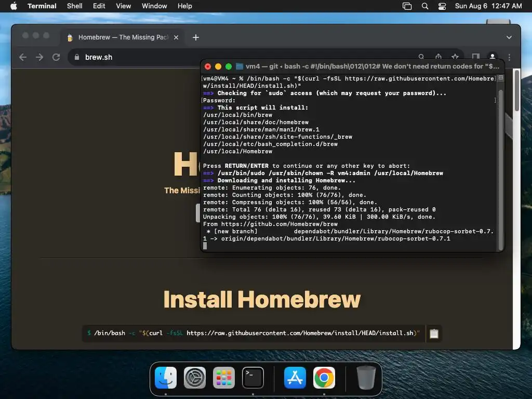This screenshot has height=399, width=532.
Task: Click /usr/local/Homebrew path line
Action: 237,151
